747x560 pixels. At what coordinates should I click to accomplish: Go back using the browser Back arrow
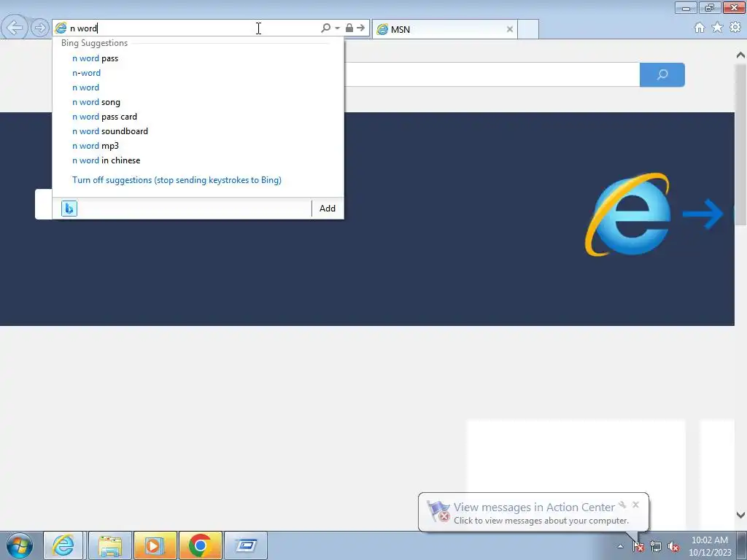[x=15, y=28]
